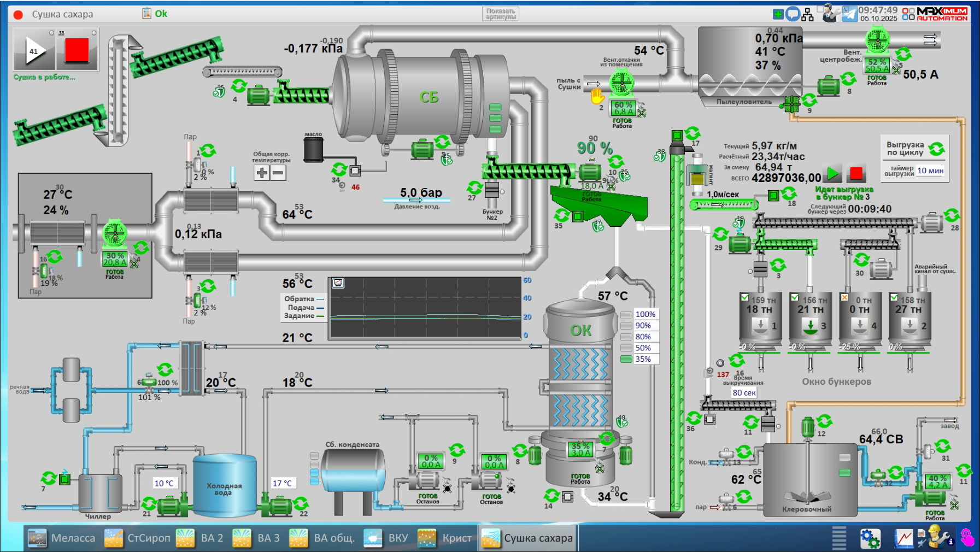Screen dimensions: 980x552
Task: Click 'Показать артикулы' button
Action: [x=501, y=14]
